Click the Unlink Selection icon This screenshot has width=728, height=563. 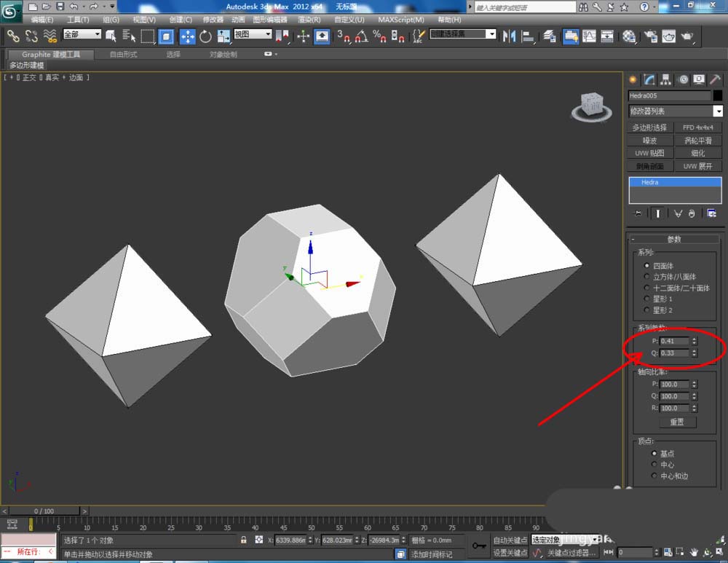click(31, 36)
